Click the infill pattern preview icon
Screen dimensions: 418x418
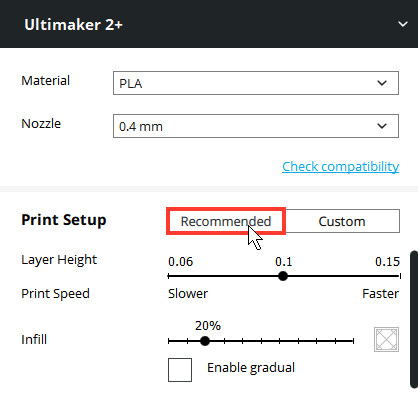pos(386,339)
